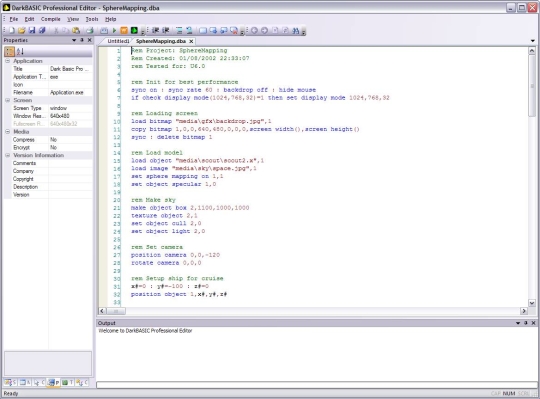Viewport: 540px width, 399px height.
Task: Open the Tools menu
Action: point(92,19)
